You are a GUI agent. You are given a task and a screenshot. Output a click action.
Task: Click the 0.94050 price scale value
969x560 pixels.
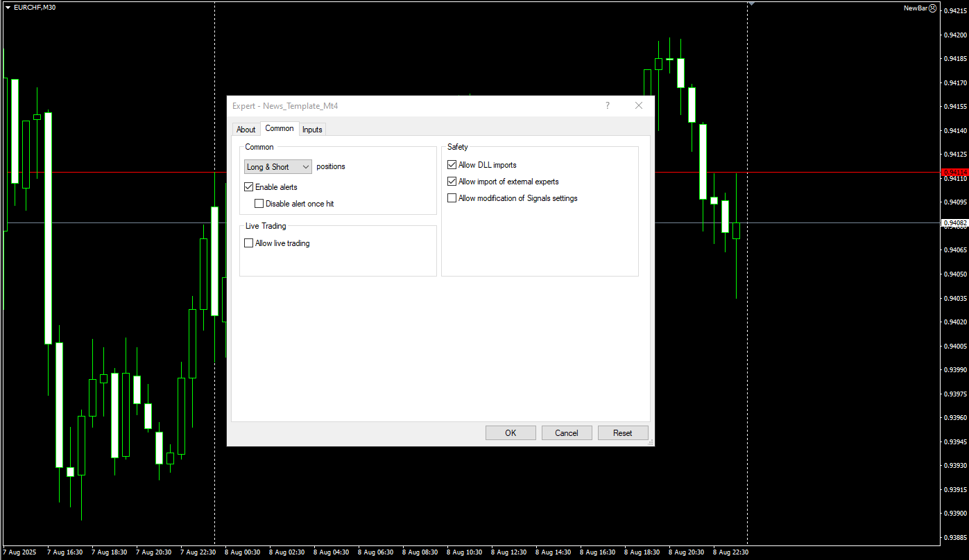click(956, 274)
